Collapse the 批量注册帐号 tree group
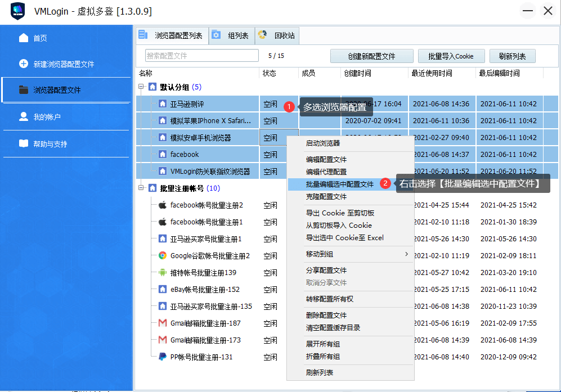Viewport: 561px width, 392px height. [x=141, y=188]
